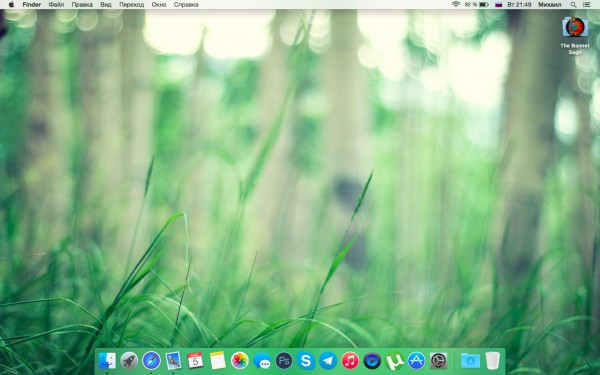Click the Spotlight search magnifier
The image size is (600, 375).
573,5
